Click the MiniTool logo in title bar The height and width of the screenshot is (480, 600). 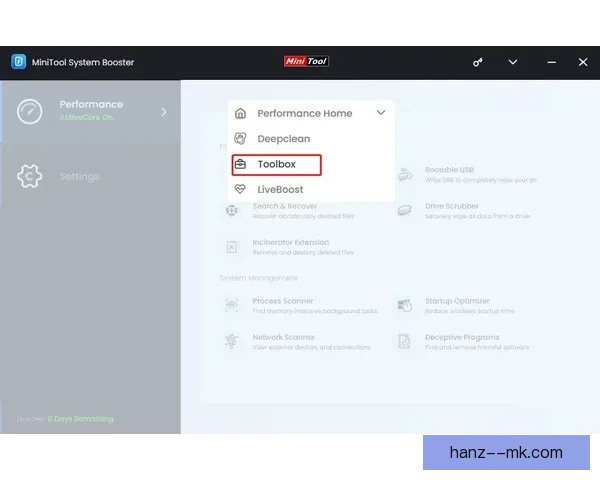306,61
